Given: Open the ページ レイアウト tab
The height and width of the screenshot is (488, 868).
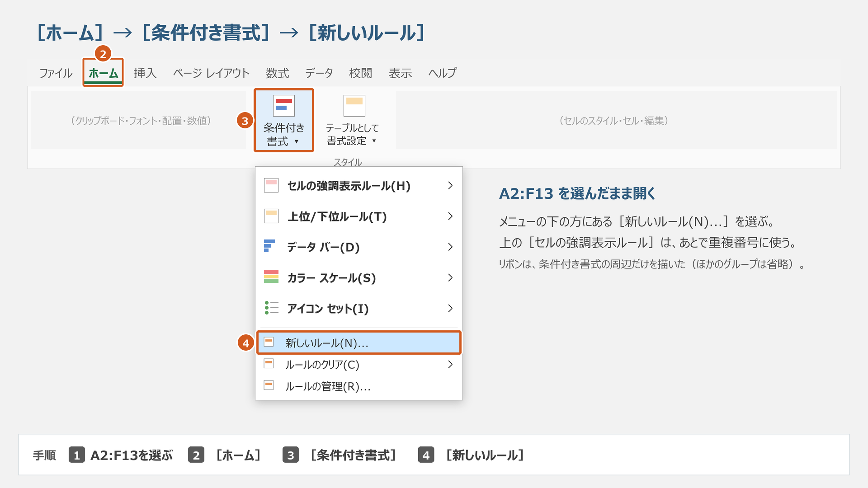Looking at the screenshot, I should 211,73.
